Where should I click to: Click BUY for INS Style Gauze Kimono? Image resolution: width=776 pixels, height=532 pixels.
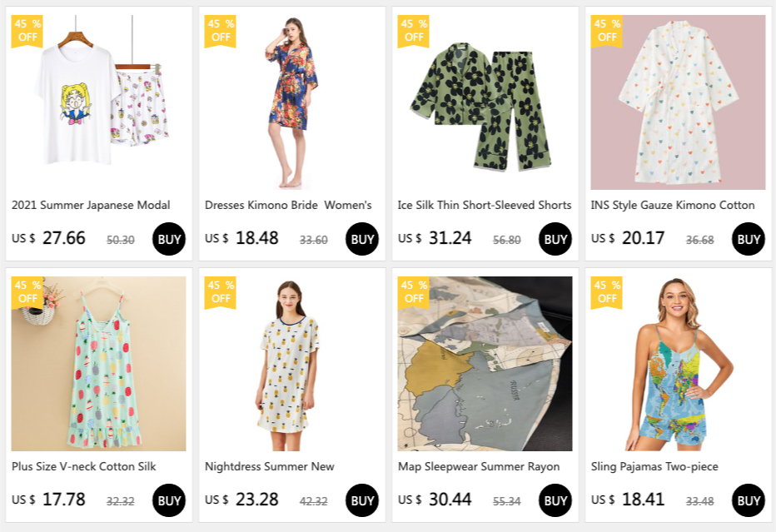point(749,239)
